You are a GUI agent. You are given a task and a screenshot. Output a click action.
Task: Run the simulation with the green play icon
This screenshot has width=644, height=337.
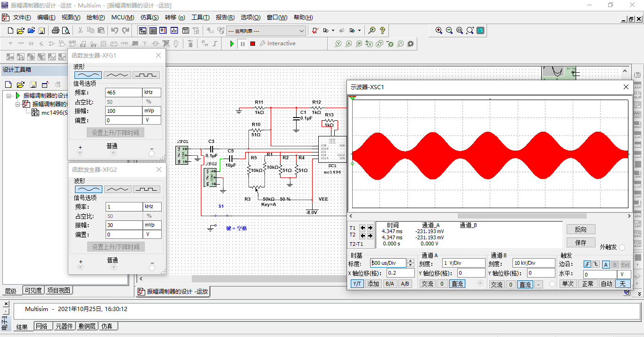[231, 43]
